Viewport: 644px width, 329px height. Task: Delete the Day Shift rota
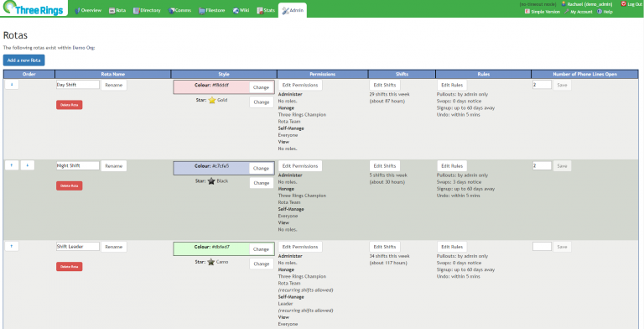pyautogui.click(x=69, y=105)
